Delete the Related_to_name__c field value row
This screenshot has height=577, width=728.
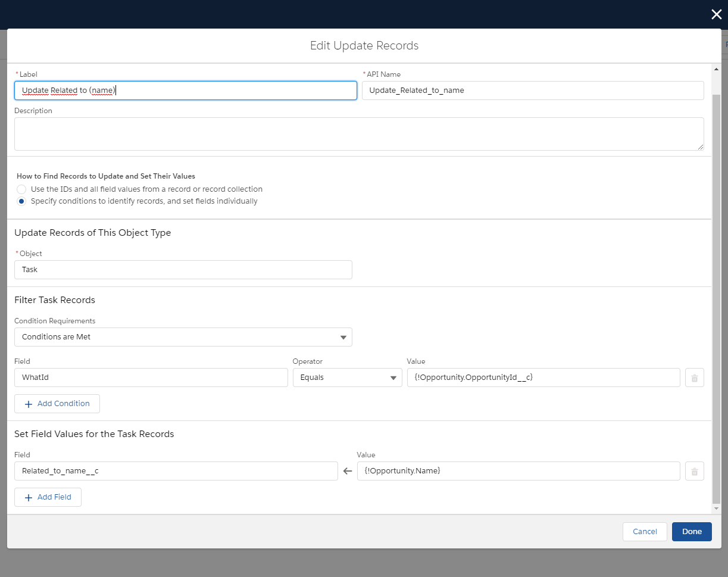click(694, 472)
